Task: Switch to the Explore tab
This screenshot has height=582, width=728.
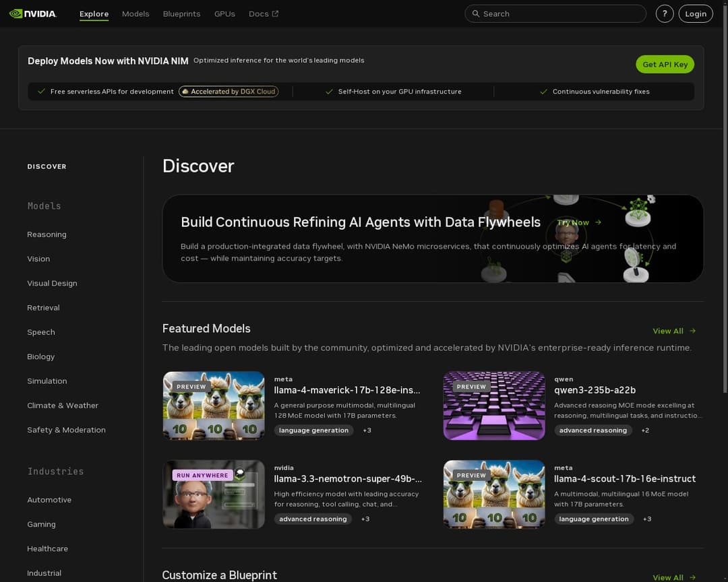Action: (94, 14)
